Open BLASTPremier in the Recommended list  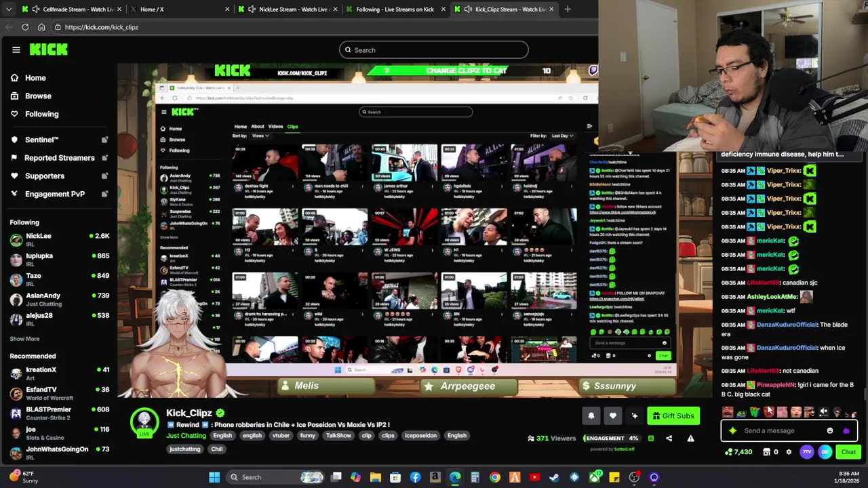click(60, 413)
